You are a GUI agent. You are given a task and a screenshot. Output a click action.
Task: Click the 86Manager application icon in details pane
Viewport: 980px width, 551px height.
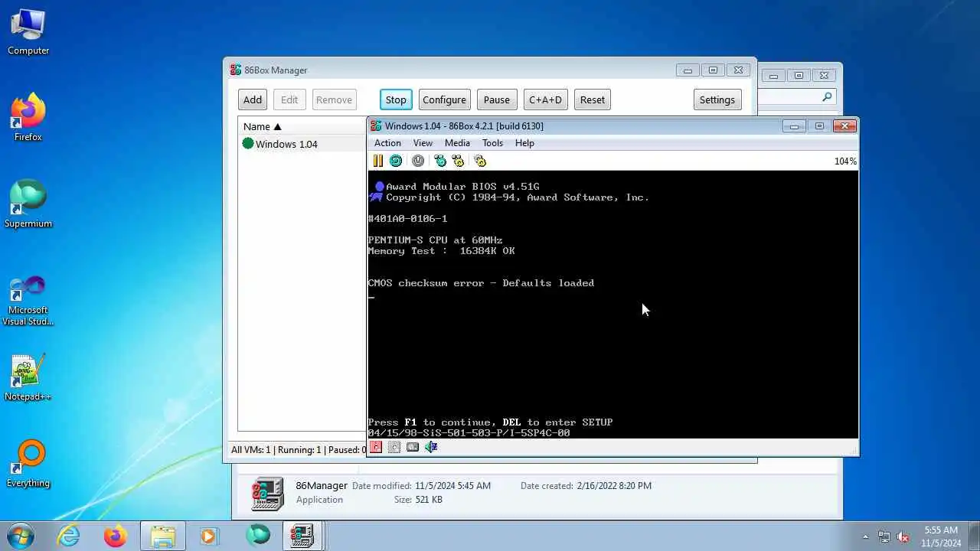(x=267, y=493)
